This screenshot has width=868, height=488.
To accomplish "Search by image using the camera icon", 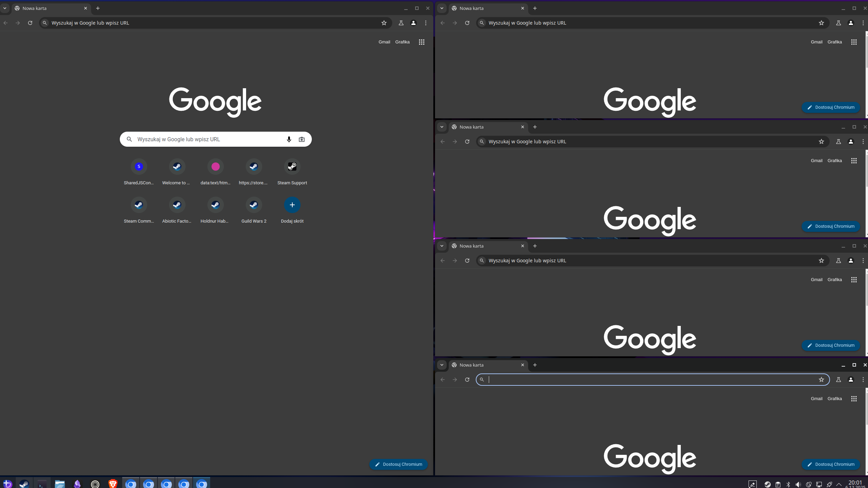I will click(301, 139).
